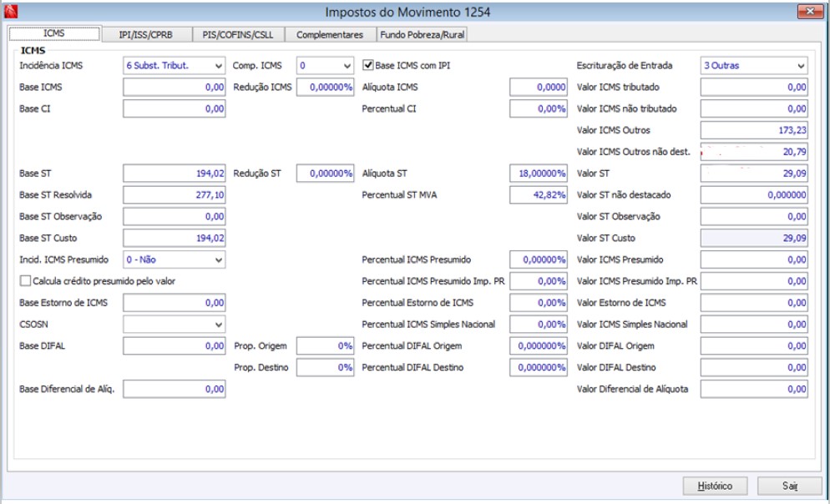830x504 pixels.
Task: Click the Base CI input field
Action: coord(175,109)
